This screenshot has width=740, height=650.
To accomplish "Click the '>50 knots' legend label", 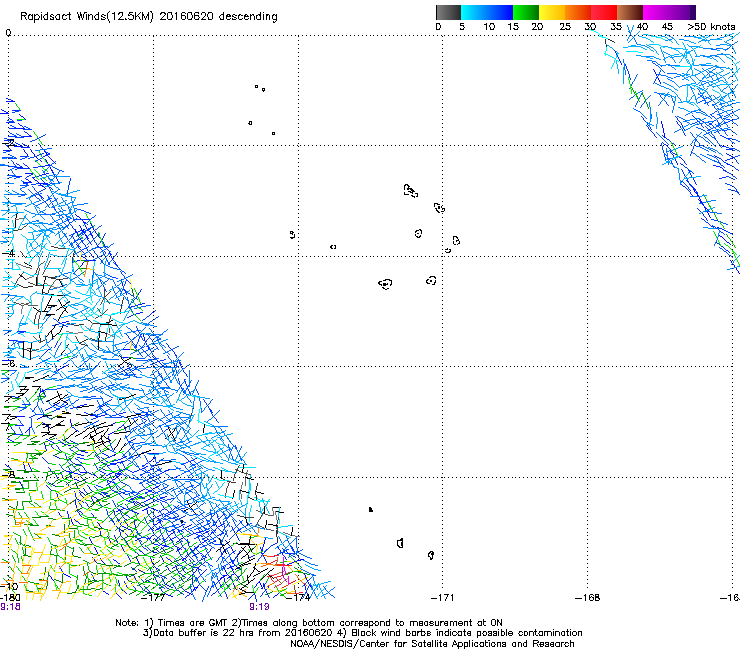I will [711, 27].
